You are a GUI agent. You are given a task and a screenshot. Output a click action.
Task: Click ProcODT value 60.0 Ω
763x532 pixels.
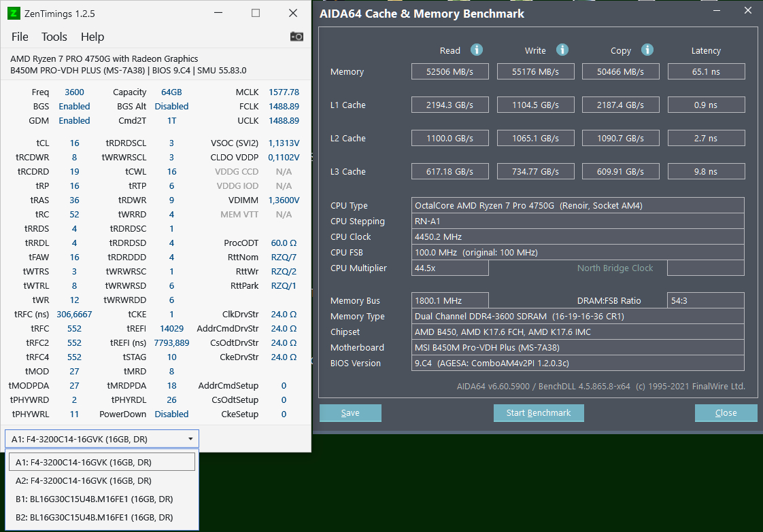284,243
